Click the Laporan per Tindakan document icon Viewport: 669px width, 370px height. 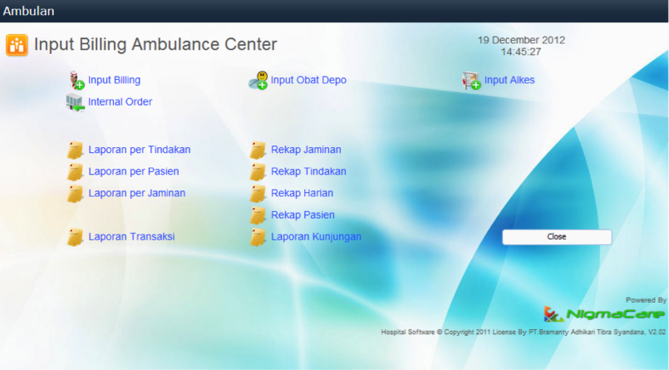(x=76, y=150)
